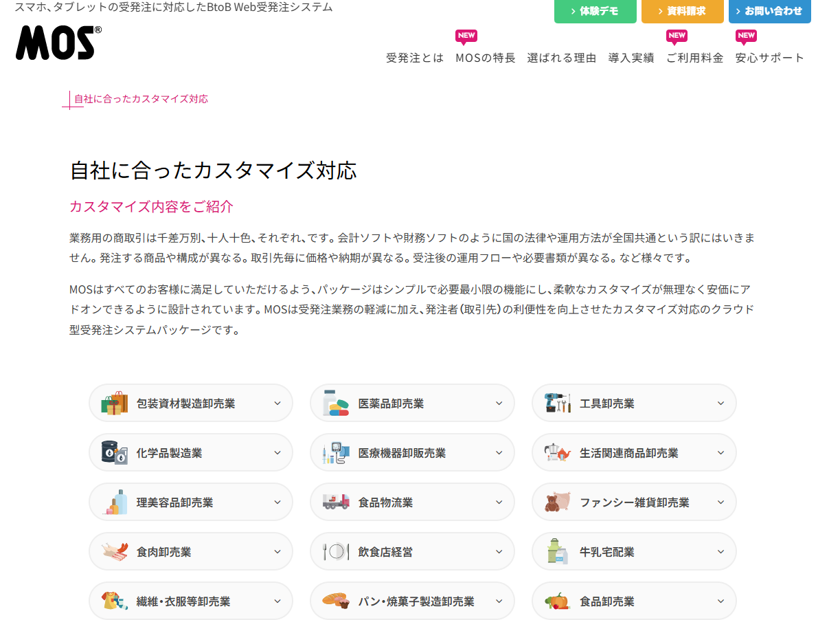Expand 医療機器卸販売業 using its chevron arrow
This screenshot has width=840, height=620.
[x=499, y=453]
